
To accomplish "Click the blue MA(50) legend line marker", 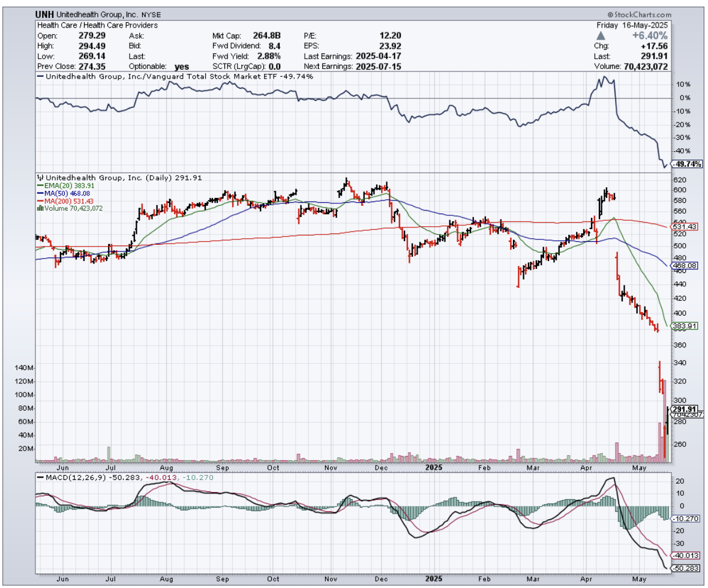I will (40, 194).
